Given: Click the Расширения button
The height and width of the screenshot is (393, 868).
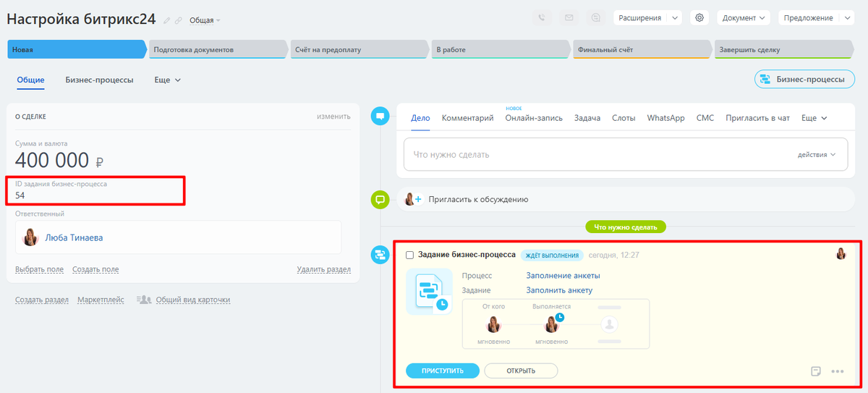Looking at the screenshot, I should point(640,18).
